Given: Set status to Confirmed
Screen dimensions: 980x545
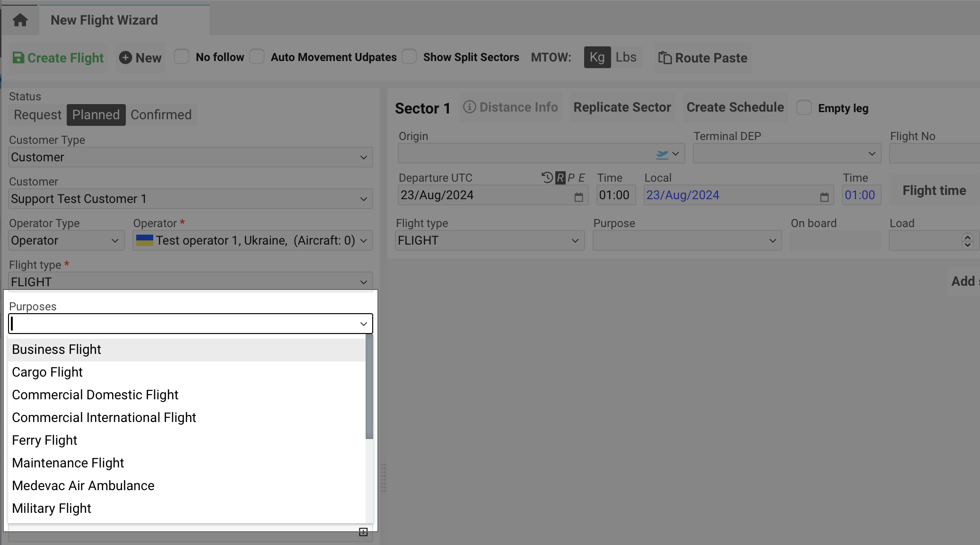Looking at the screenshot, I should pos(161,115).
